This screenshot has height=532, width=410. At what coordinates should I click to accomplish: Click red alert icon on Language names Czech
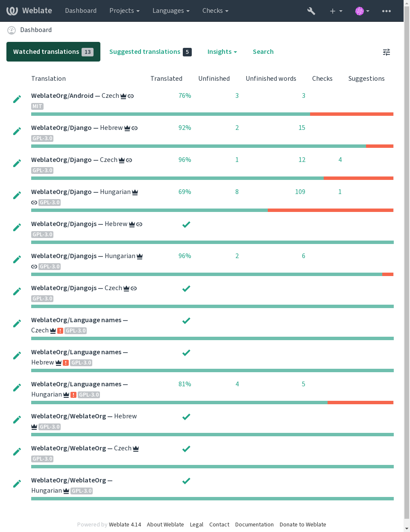[60, 331]
